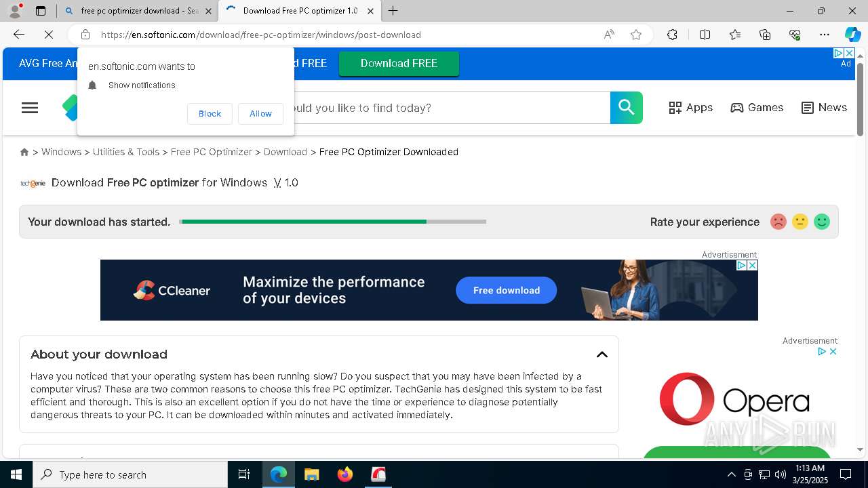Rate experience with red sad face
This screenshot has width=868, height=488.
778,222
